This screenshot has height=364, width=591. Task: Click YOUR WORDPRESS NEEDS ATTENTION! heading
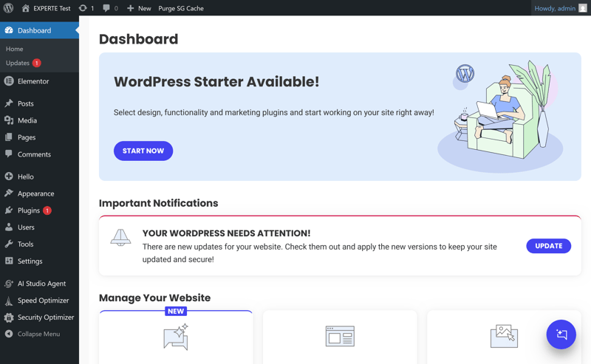tap(227, 233)
